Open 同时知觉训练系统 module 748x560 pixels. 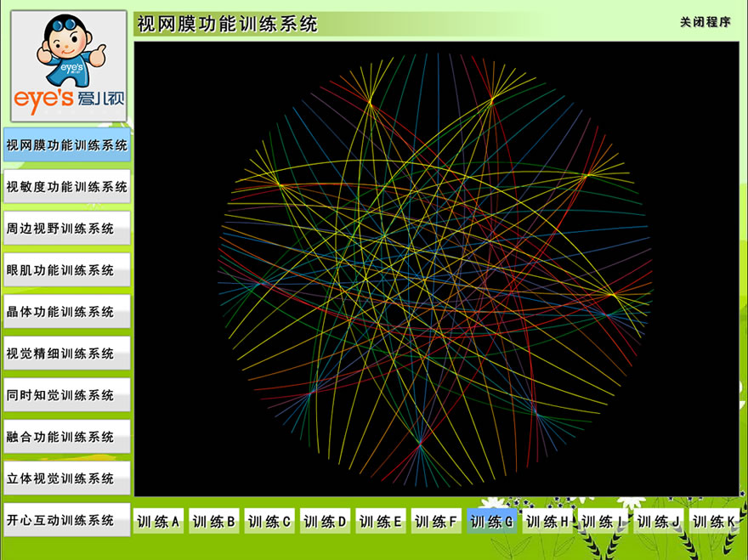click(67, 394)
